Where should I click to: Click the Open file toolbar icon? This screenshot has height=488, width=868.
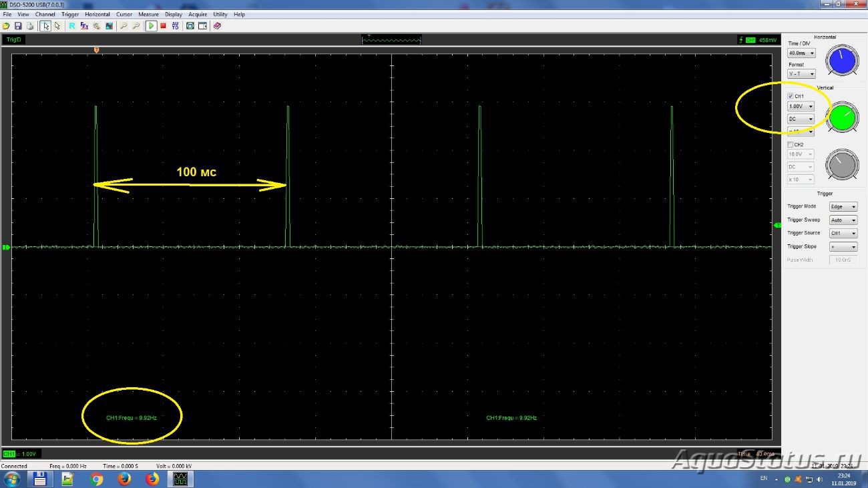(7, 26)
